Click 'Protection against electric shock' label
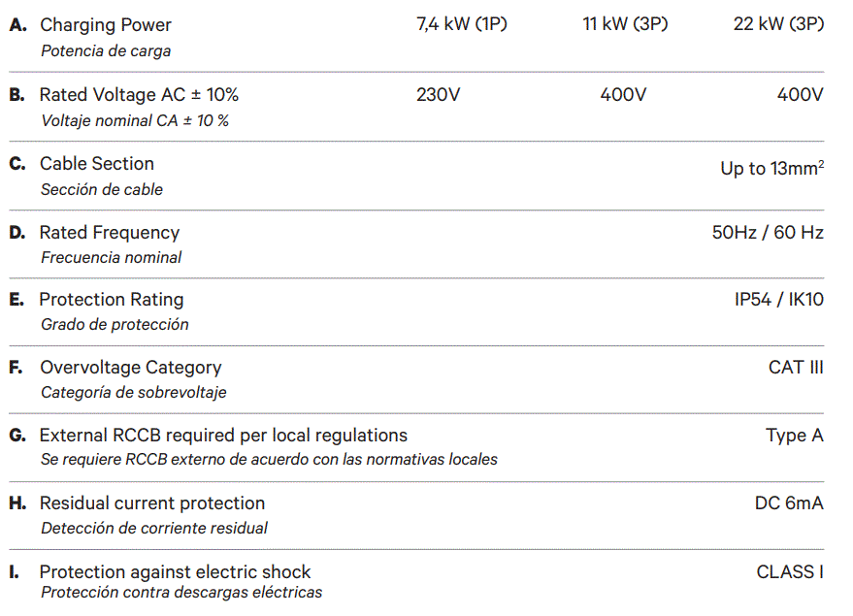 (175, 572)
